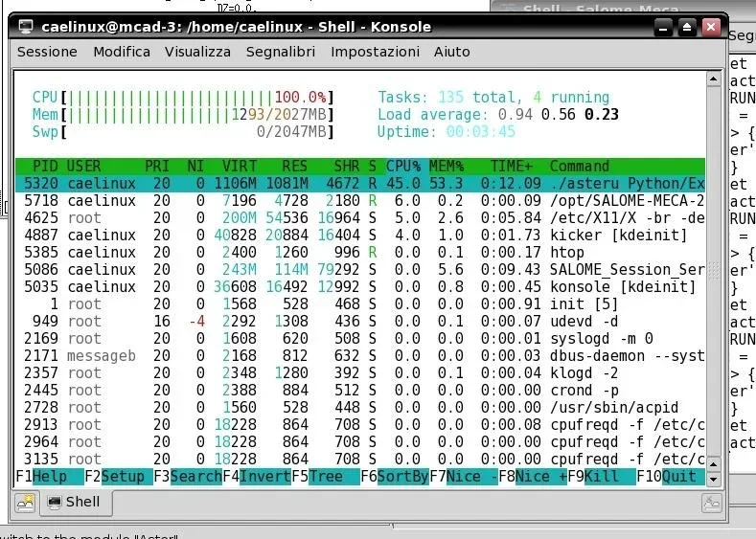Click F3 Search in htop footer

(188, 477)
